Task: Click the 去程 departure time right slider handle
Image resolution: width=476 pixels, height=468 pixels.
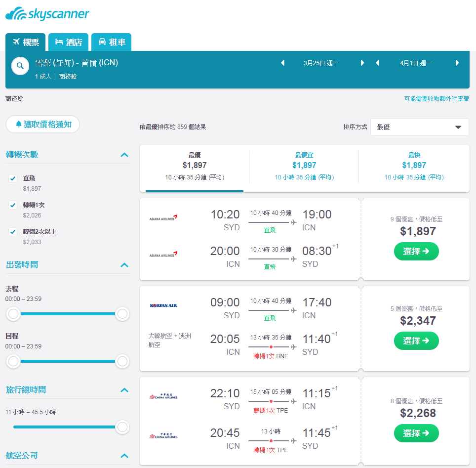Action: pyautogui.click(x=122, y=314)
